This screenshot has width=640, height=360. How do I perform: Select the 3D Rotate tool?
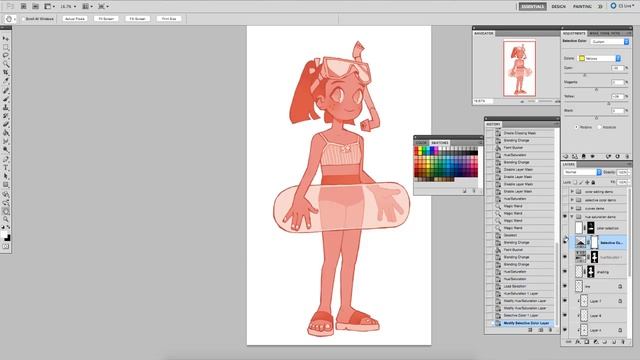[6, 195]
